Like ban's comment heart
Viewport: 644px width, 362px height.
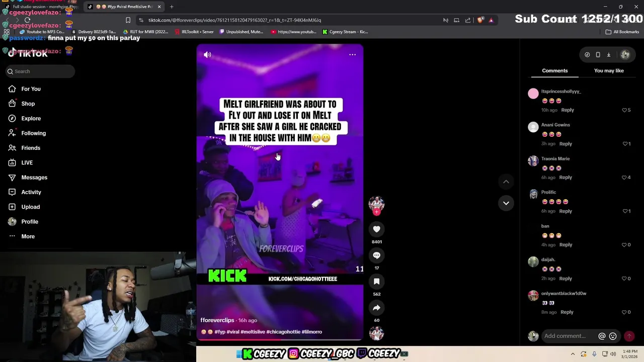625,245
